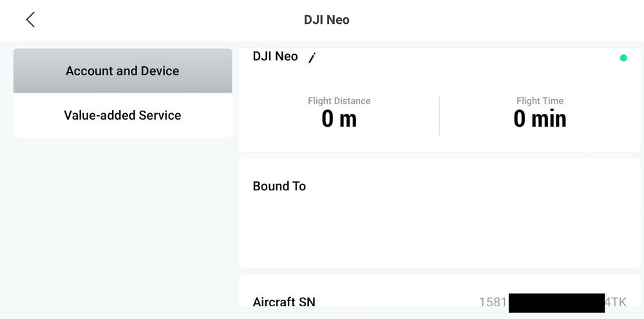Tap the back arrow icon
The image size is (644, 319).
pyautogui.click(x=30, y=20)
